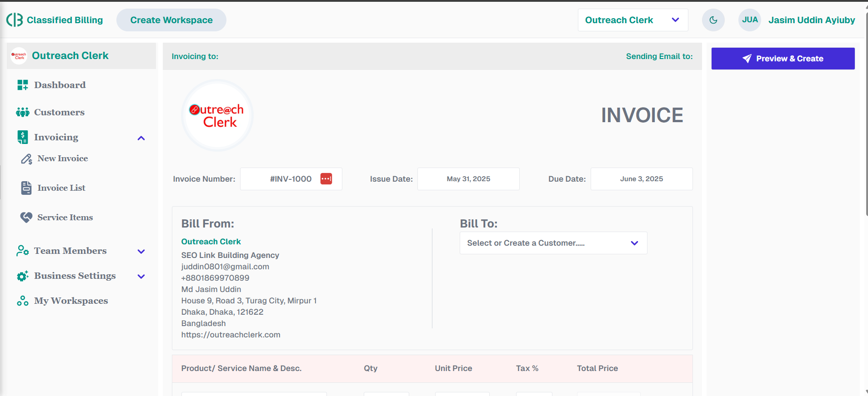Click the Create Workspace button

pyautogui.click(x=171, y=20)
